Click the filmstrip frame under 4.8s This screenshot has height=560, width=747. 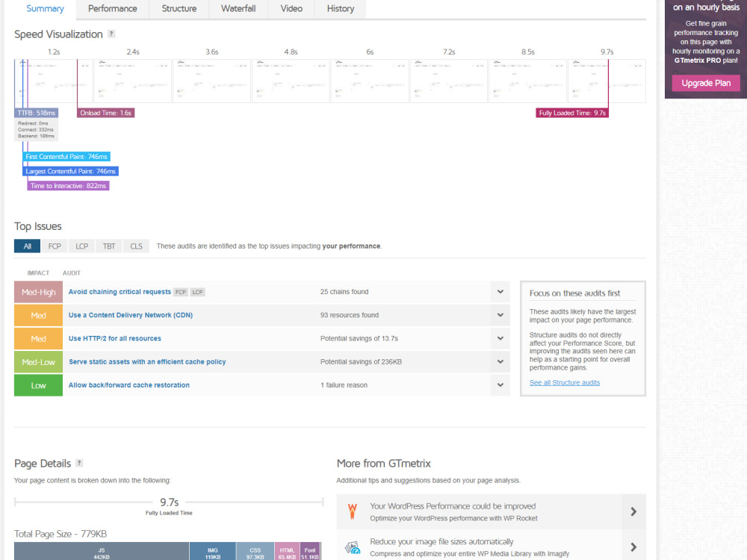coord(291,81)
